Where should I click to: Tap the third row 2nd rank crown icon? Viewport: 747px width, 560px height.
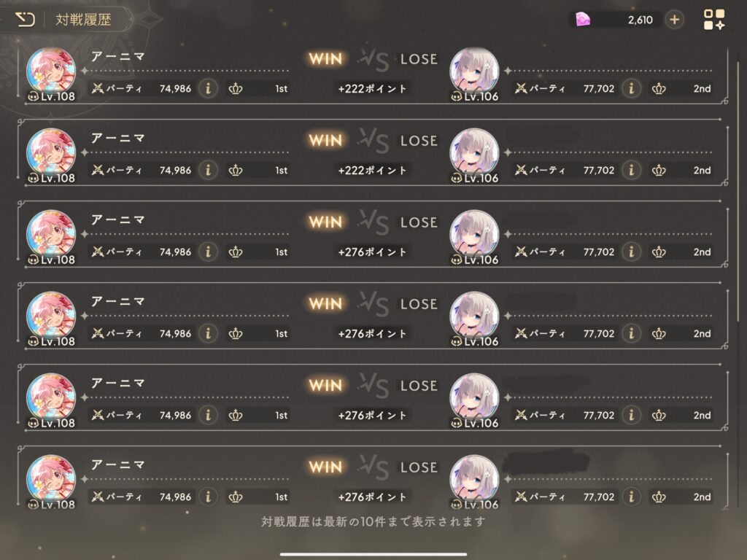click(659, 252)
